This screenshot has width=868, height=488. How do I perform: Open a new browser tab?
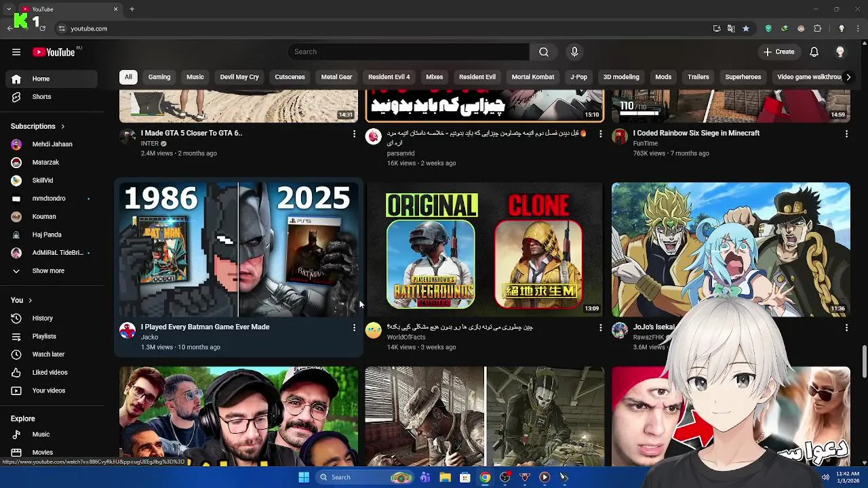[x=132, y=9]
